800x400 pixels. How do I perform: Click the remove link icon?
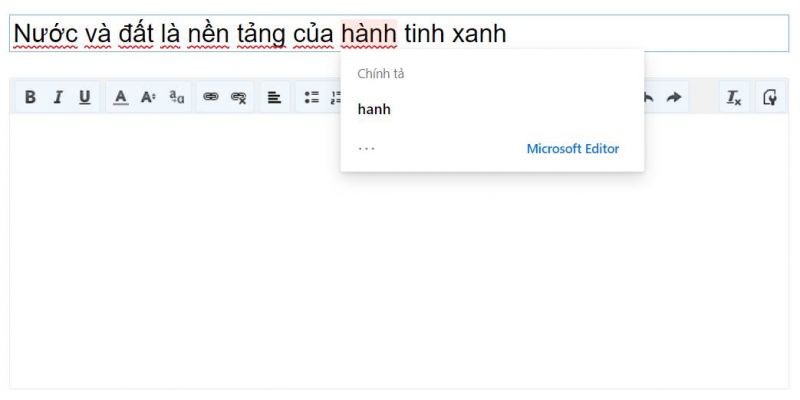click(239, 97)
